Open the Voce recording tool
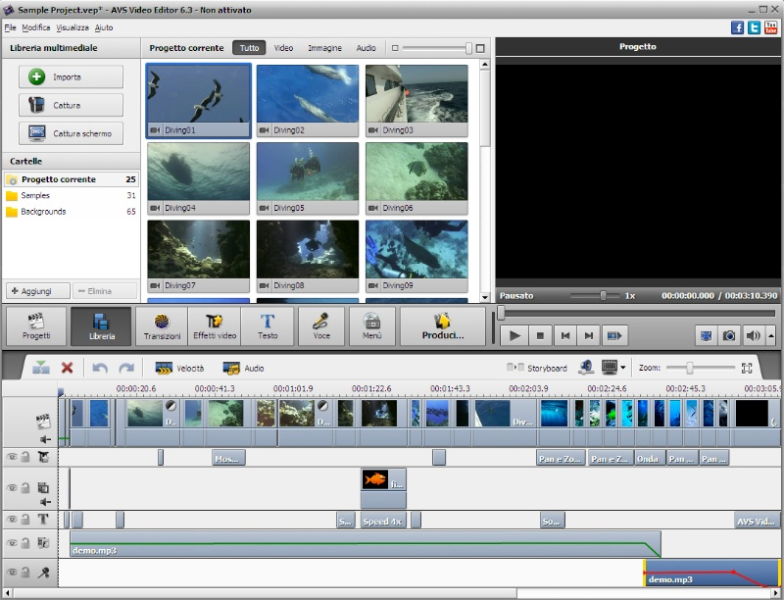 [x=321, y=326]
